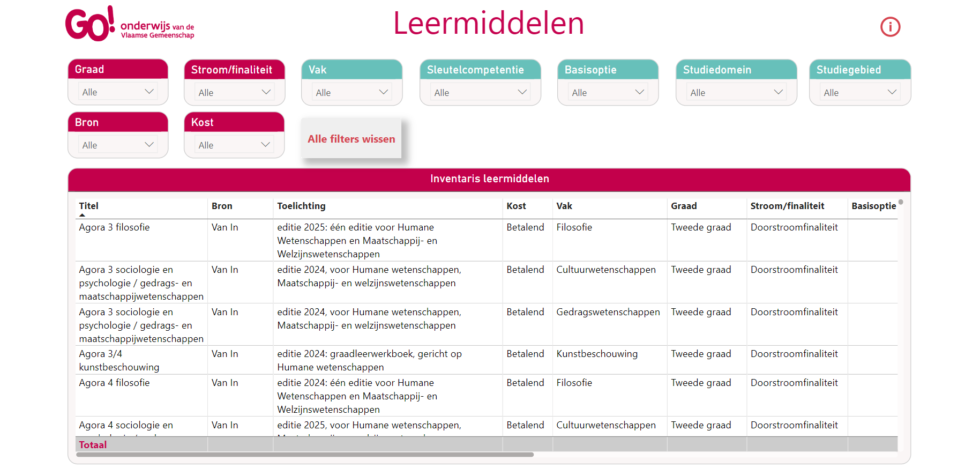
Task: Sort table by Bron column header
Action: (222, 206)
